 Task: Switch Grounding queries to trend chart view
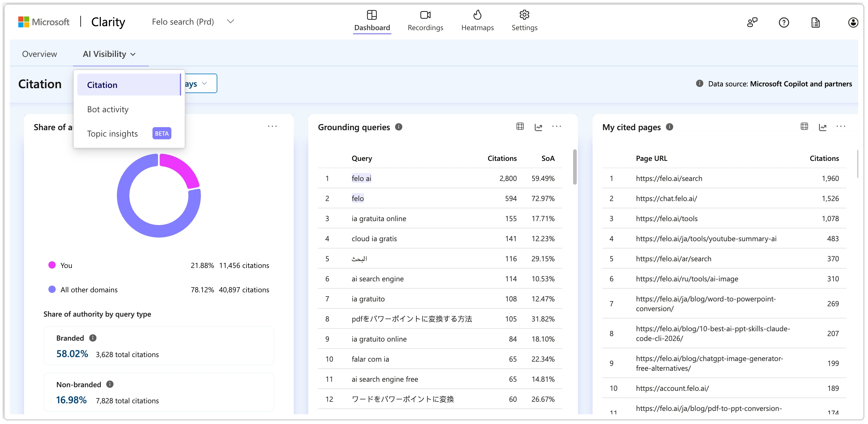click(x=538, y=127)
